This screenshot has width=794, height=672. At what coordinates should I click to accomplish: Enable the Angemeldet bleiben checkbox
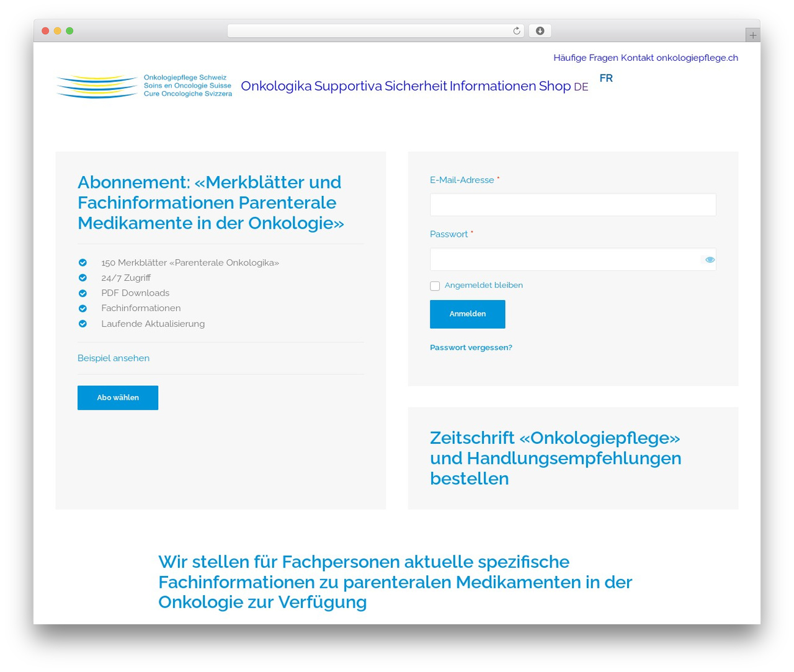[435, 286]
